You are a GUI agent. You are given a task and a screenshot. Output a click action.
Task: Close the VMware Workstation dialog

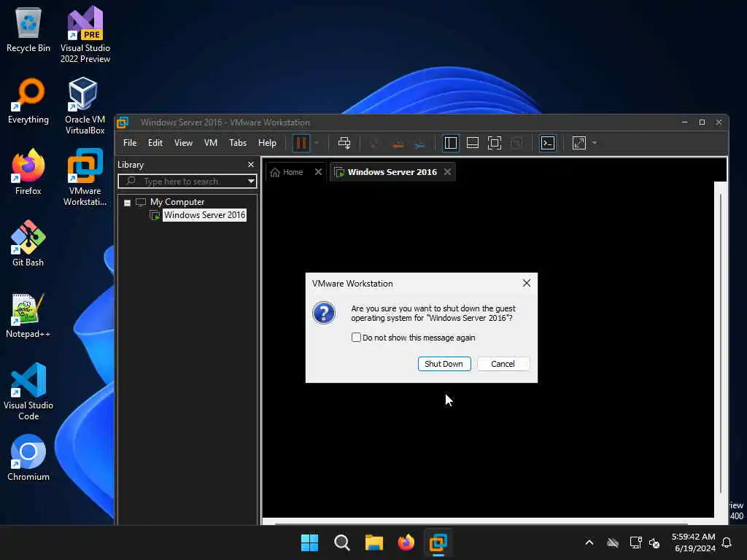527,283
